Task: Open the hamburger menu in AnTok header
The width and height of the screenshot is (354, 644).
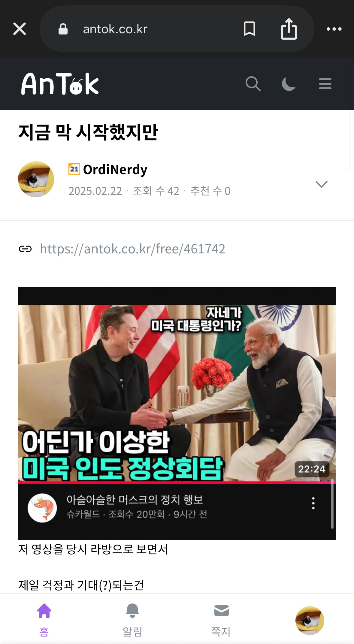Action: point(325,84)
